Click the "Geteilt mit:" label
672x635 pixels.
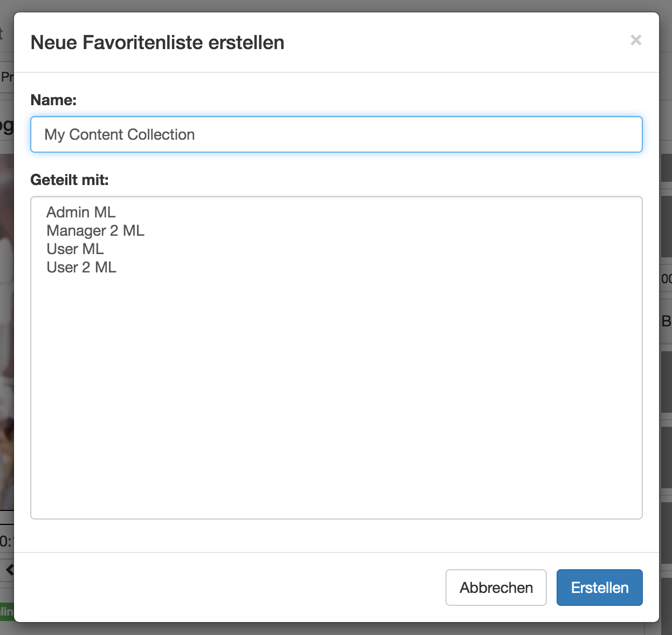coord(70,180)
